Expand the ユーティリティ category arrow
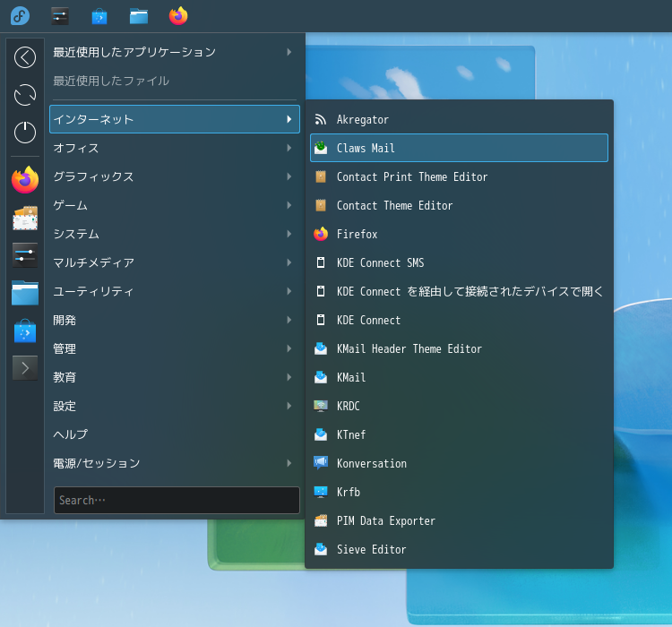Image resolution: width=672 pixels, height=627 pixels. [x=289, y=291]
